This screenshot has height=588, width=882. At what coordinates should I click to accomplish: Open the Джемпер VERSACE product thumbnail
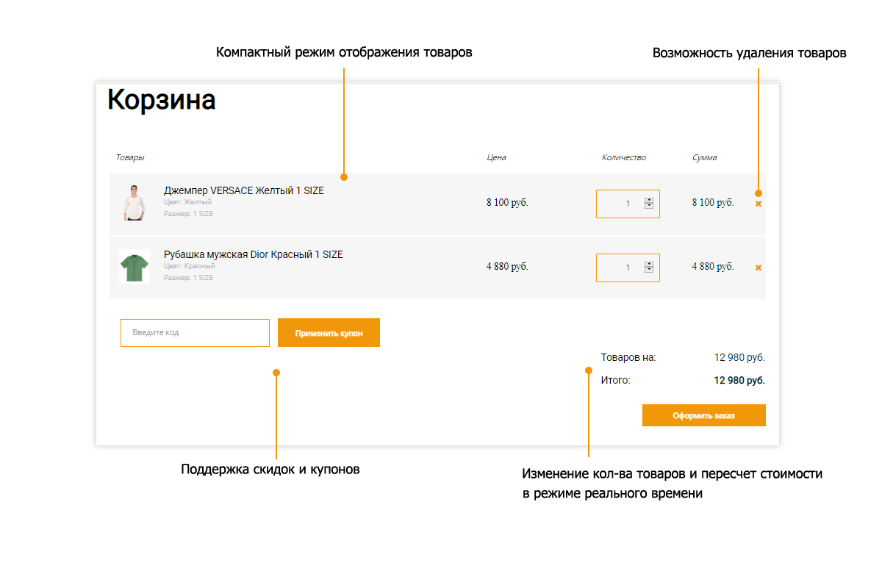tap(134, 203)
